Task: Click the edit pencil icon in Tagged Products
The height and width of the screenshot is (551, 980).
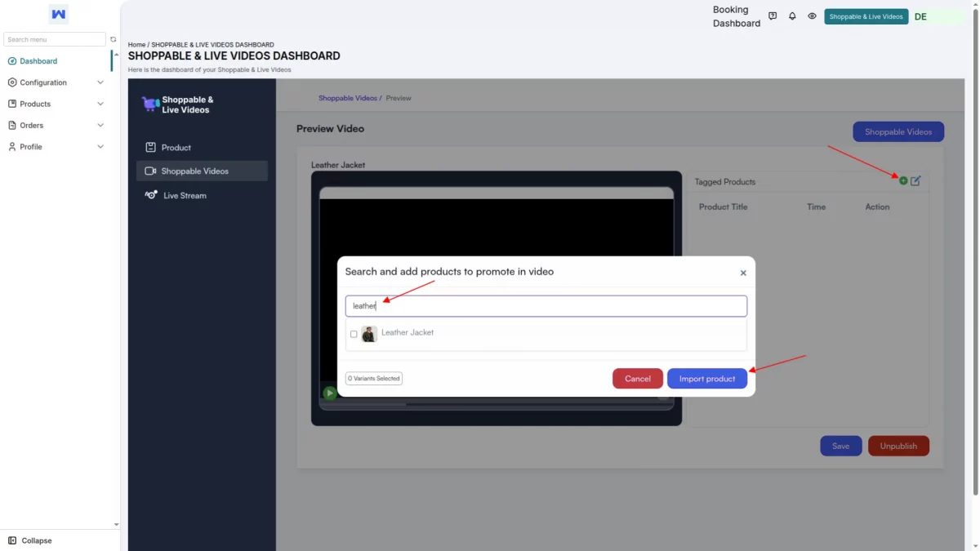Action: [915, 180]
